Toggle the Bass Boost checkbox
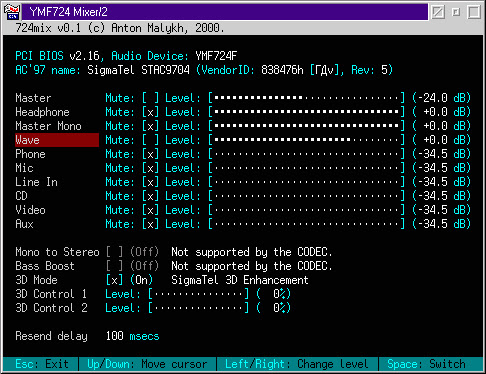The image size is (486, 374). pos(114,266)
